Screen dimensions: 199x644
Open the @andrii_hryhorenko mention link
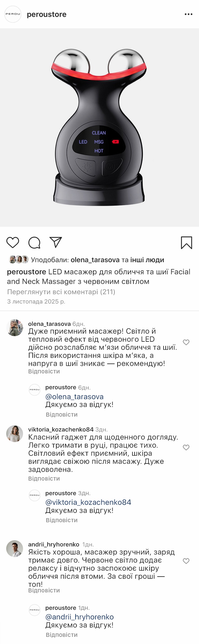click(80, 617)
